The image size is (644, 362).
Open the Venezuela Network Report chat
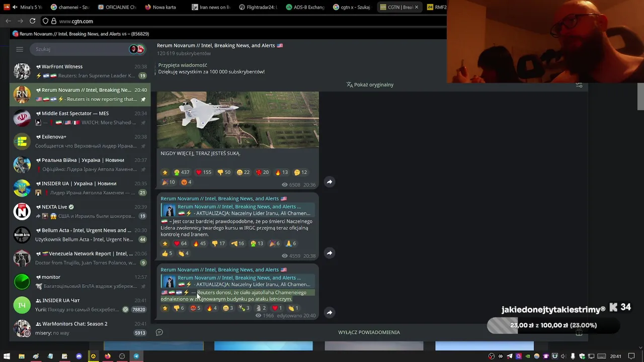pos(79,258)
